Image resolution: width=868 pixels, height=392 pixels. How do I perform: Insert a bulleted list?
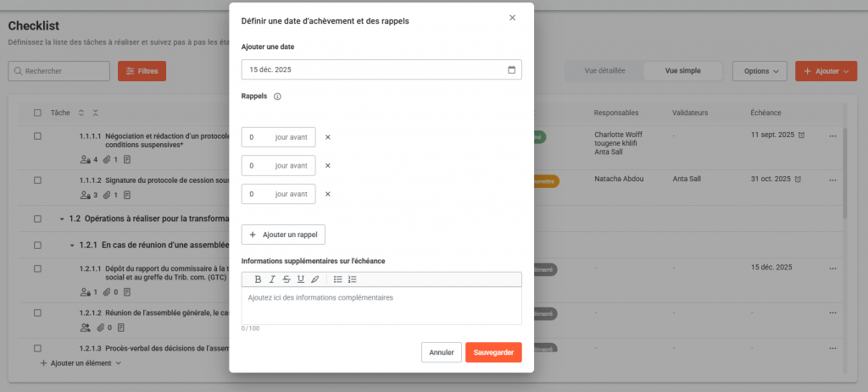[337, 279]
